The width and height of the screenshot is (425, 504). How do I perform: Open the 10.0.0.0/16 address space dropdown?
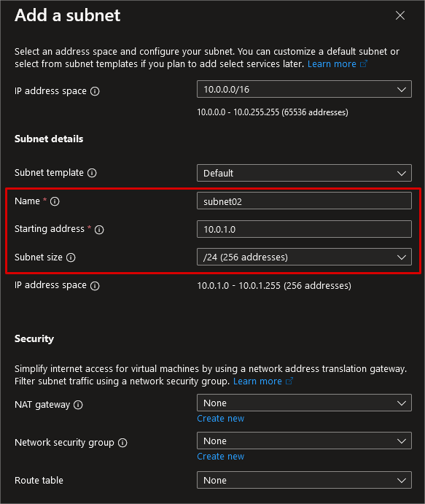tap(304, 90)
